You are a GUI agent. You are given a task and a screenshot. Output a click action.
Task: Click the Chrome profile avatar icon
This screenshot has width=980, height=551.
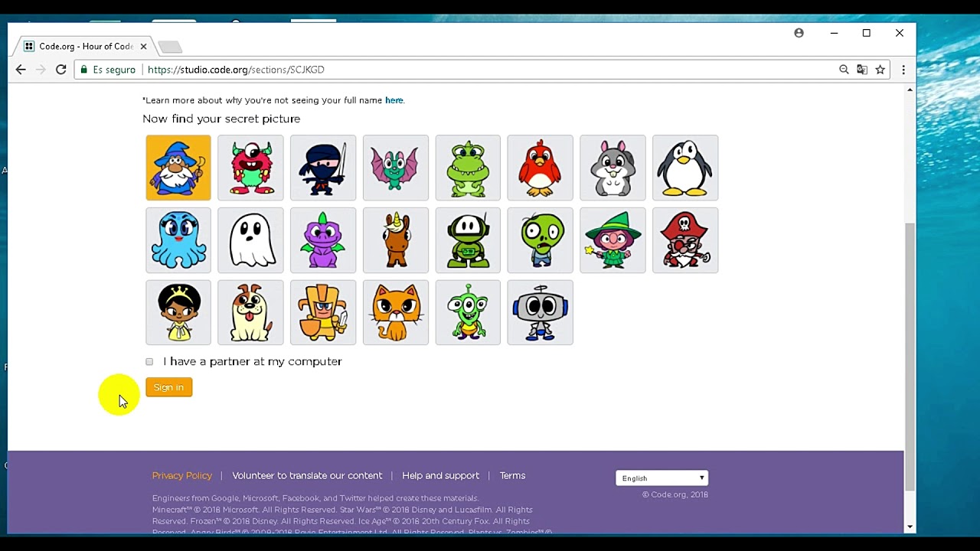click(x=799, y=33)
